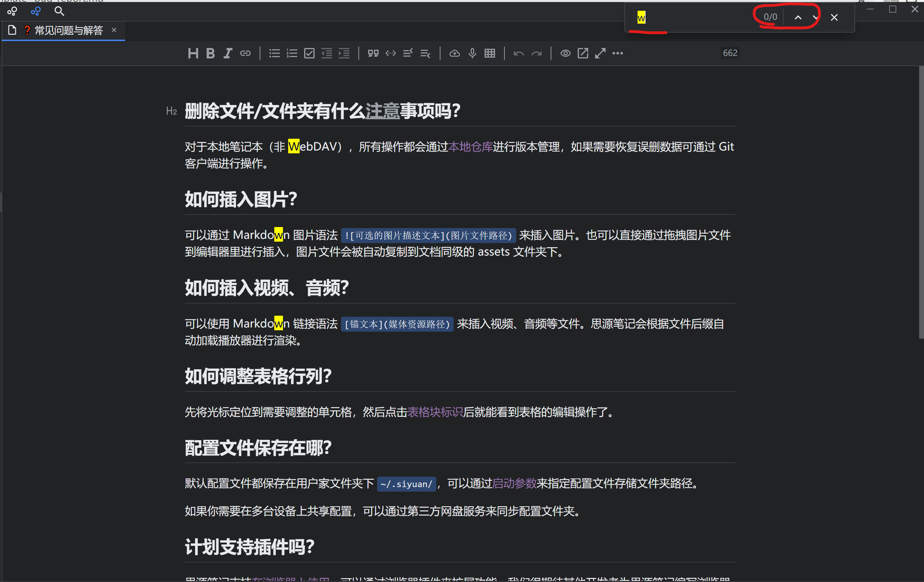
Task: Follow the 本地仓库 link
Action: (470, 147)
